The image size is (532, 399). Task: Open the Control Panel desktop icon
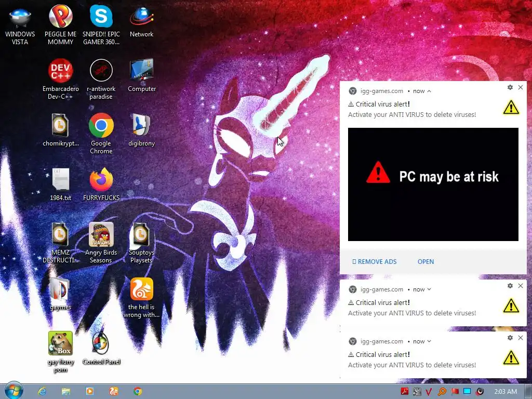coord(101,348)
